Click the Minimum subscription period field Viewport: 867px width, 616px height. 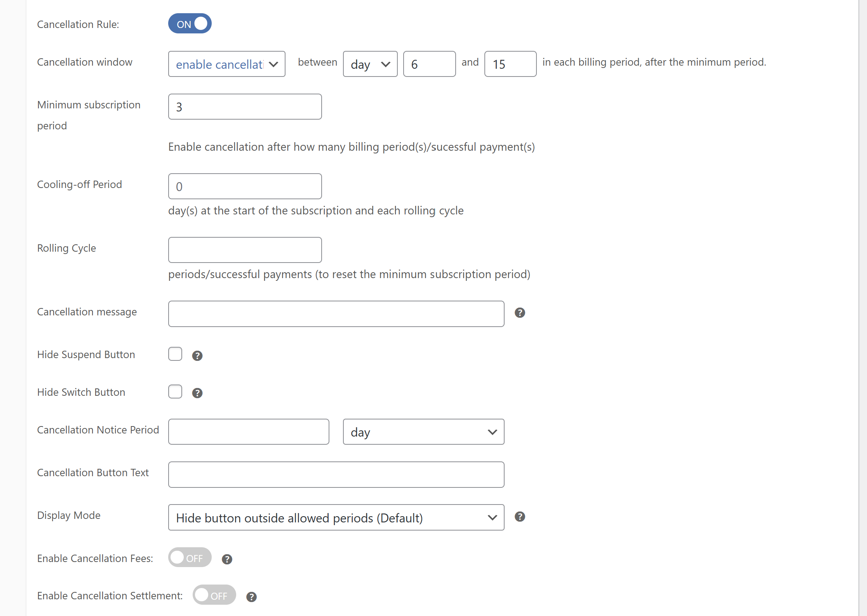click(245, 107)
